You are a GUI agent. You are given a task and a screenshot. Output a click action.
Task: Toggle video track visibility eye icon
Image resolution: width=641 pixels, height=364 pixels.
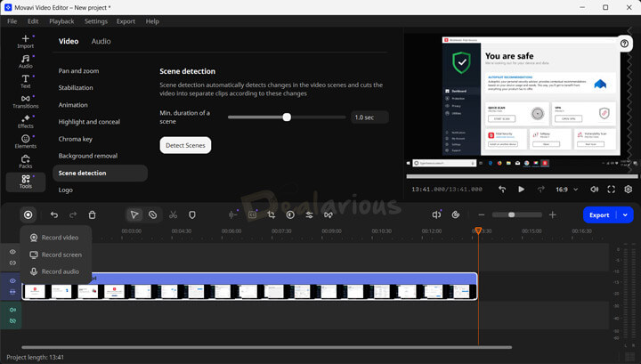coord(12,281)
